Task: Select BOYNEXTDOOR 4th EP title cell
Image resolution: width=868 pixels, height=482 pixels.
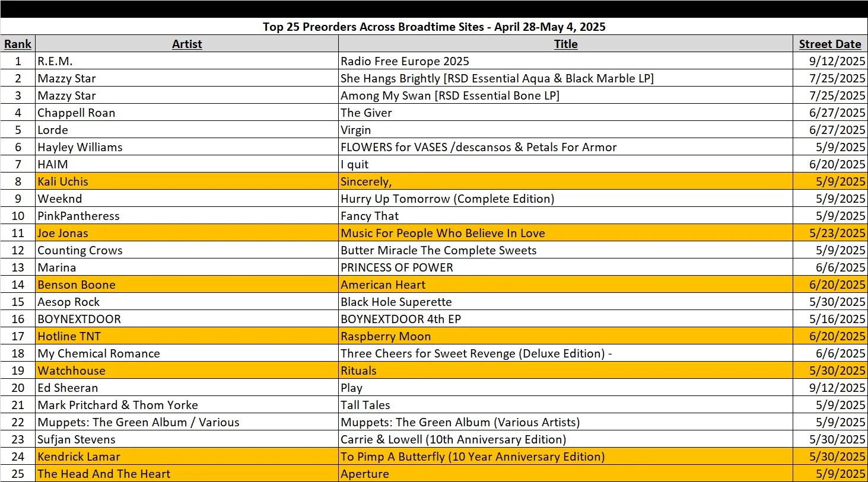Action: [565, 319]
